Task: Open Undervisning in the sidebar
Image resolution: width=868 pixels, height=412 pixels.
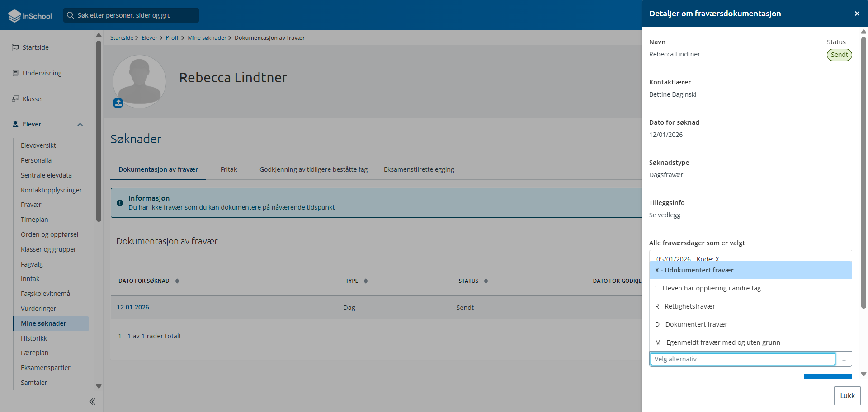Action: [x=42, y=73]
